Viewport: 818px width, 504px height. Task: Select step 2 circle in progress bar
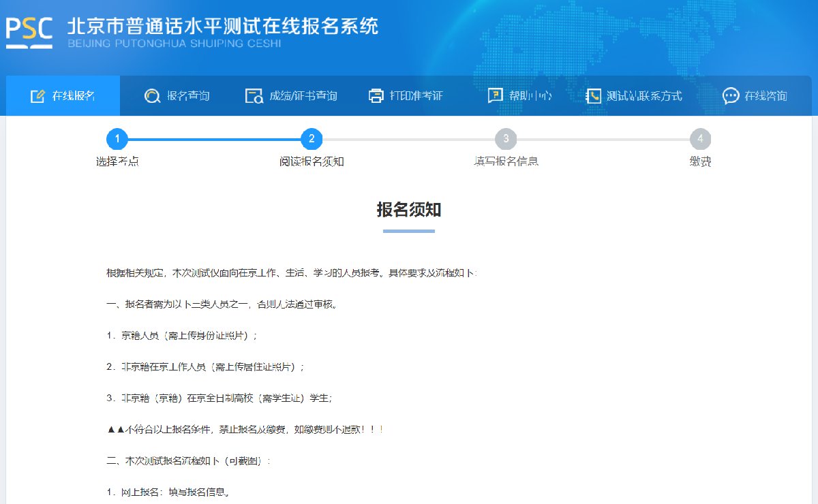(312, 140)
